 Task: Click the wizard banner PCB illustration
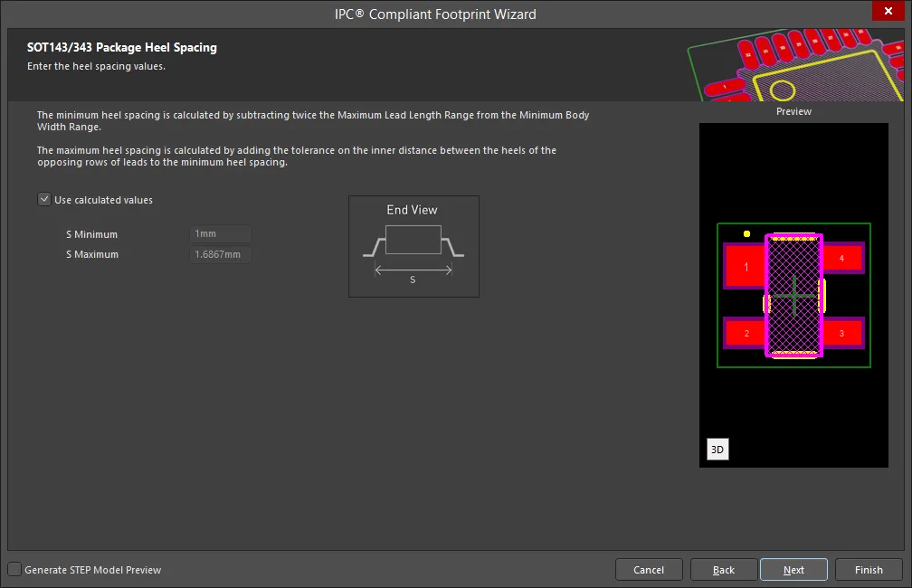(x=794, y=64)
